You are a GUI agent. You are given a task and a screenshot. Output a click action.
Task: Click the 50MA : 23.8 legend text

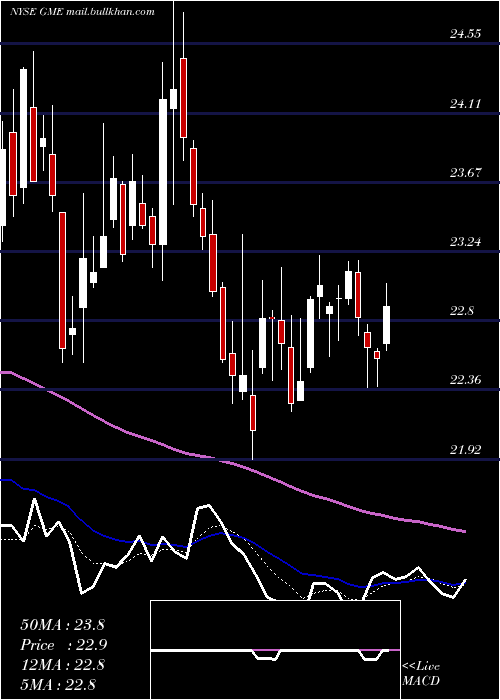click(62, 625)
